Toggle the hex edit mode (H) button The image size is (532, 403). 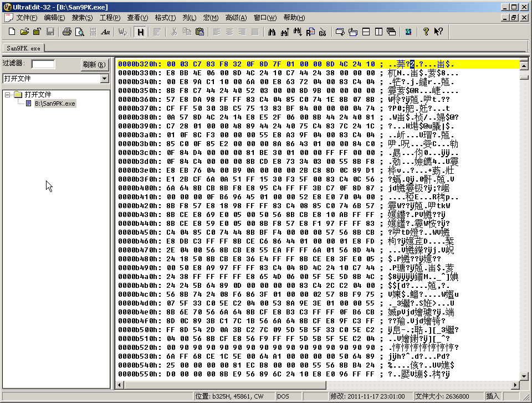coord(141,32)
